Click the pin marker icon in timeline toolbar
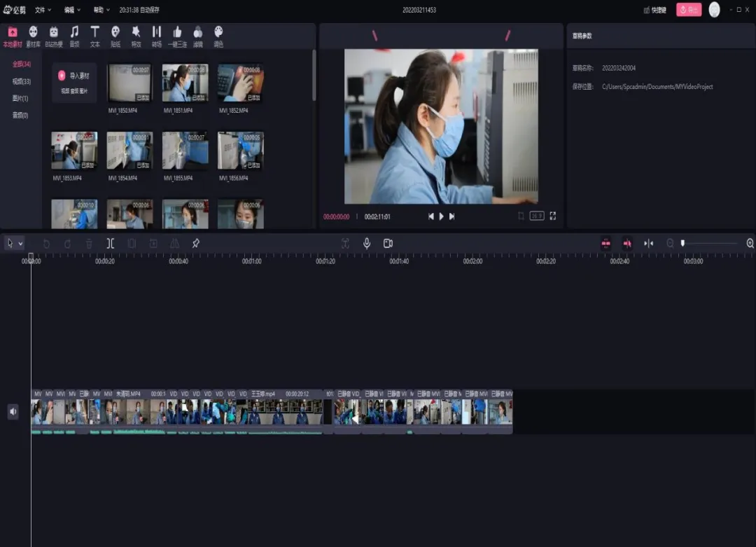This screenshot has height=547, width=756. [x=196, y=244]
